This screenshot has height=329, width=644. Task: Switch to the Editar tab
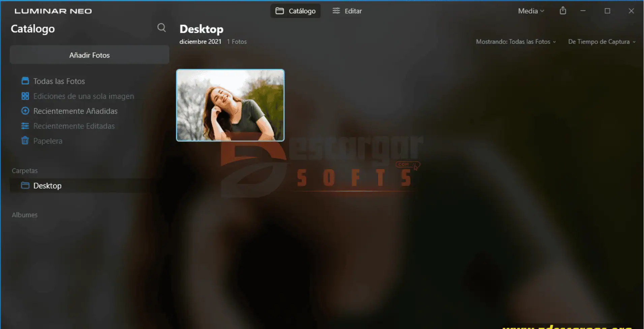(347, 11)
